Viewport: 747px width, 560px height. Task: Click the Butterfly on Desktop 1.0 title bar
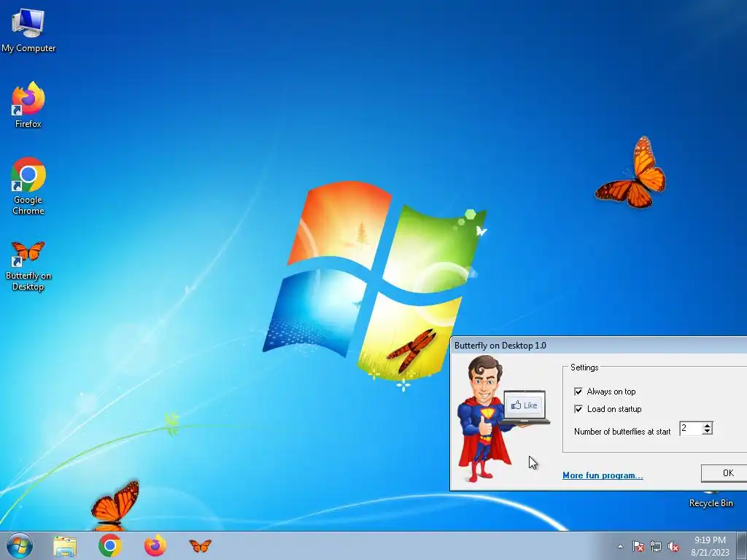(598, 345)
